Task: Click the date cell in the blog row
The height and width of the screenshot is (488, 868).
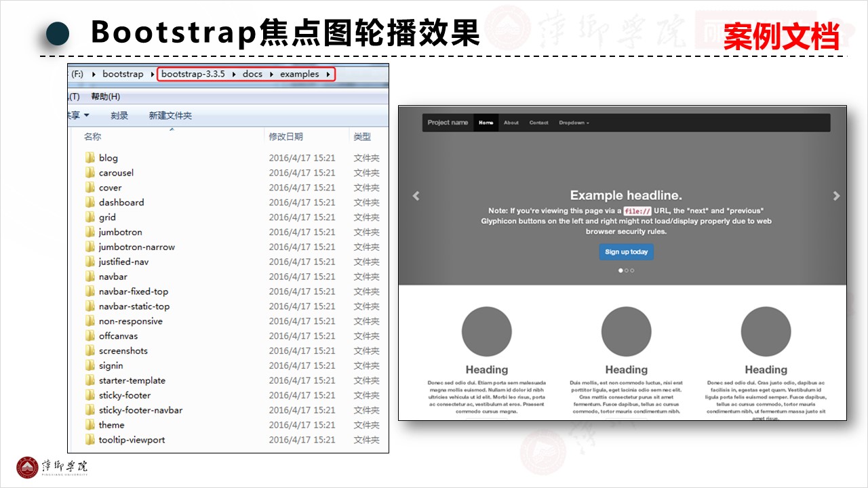Action: [302, 158]
